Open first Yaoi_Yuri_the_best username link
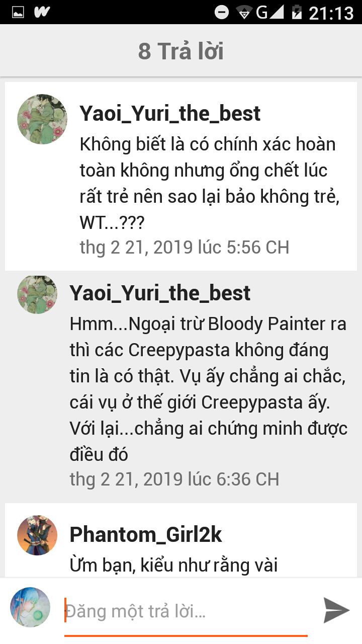This screenshot has width=362, height=644. coord(170,114)
